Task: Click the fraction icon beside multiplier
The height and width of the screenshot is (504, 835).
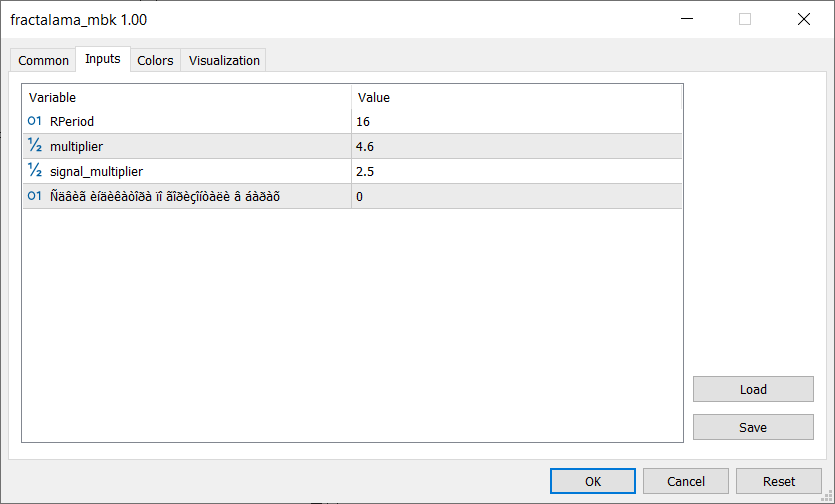Action: coord(35,145)
